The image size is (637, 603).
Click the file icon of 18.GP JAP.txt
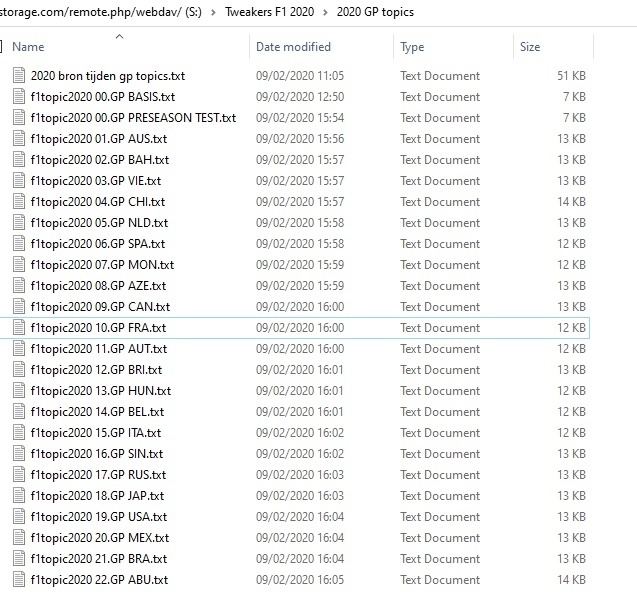tap(19, 496)
